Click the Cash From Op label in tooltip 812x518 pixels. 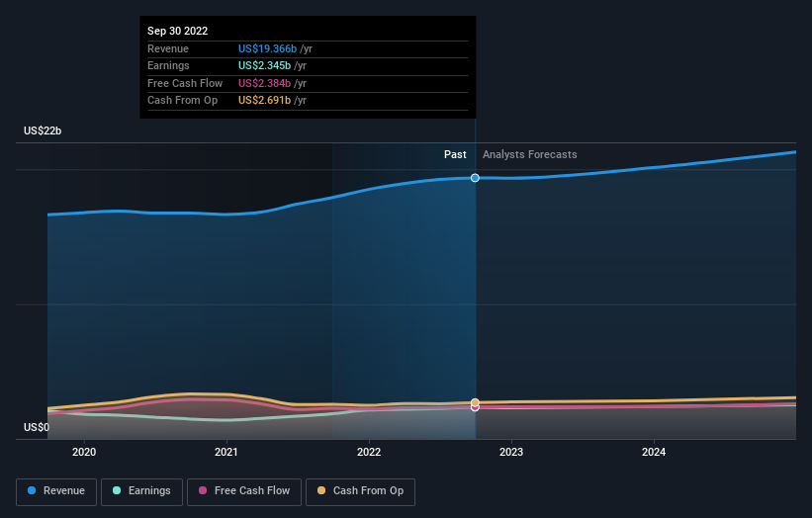click(x=182, y=101)
